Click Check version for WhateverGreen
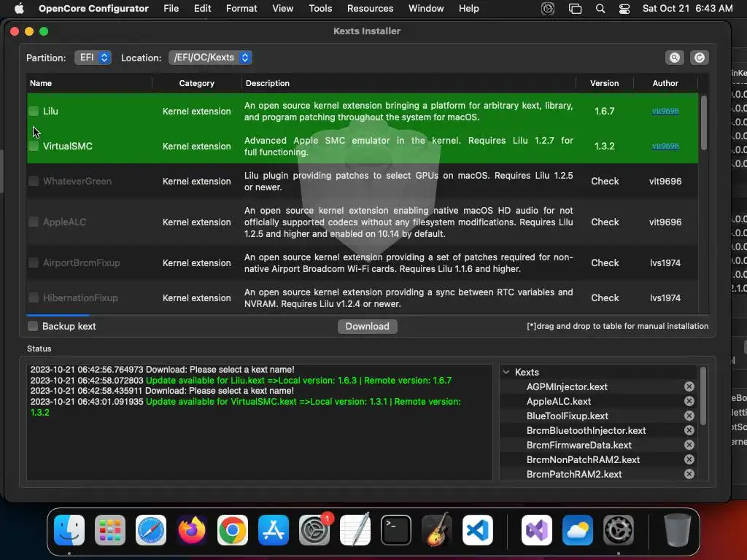 [605, 181]
